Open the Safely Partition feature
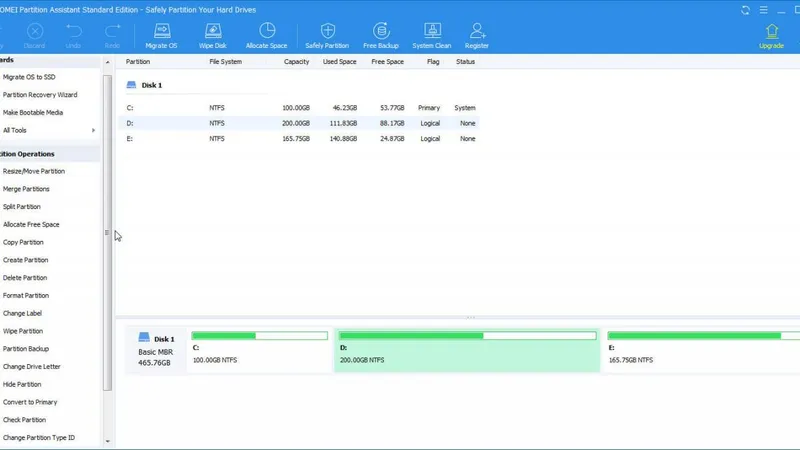Viewport: 800px width, 450px height. point(327,35)
